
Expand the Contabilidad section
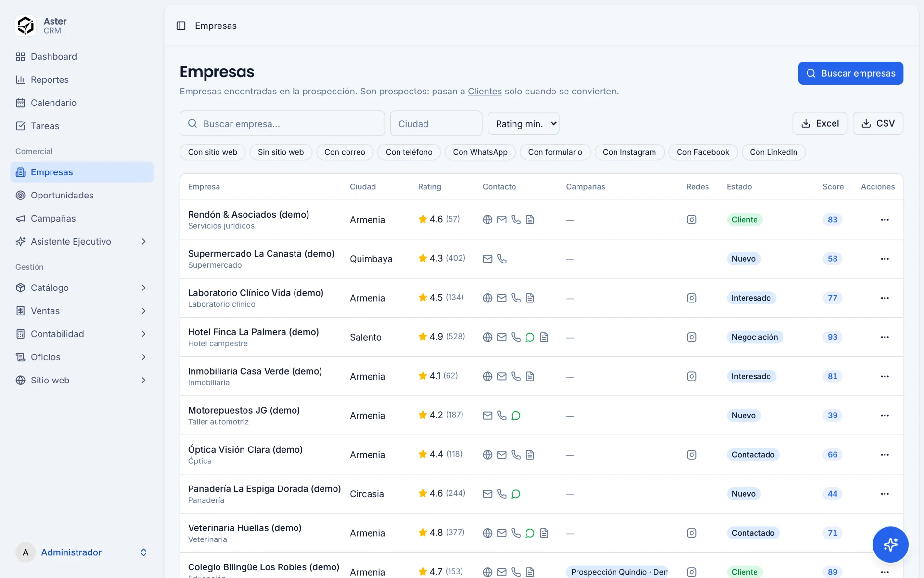click(x=82, y=334)
